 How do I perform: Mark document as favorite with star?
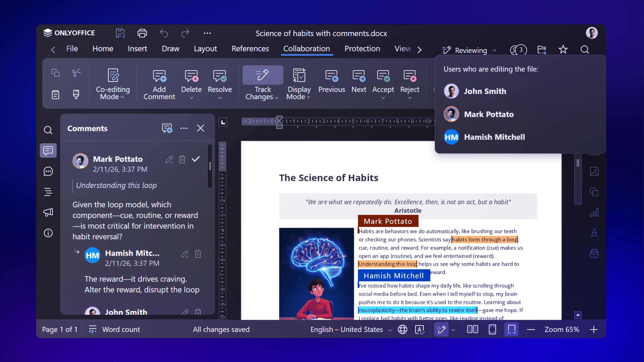point(563,50)
